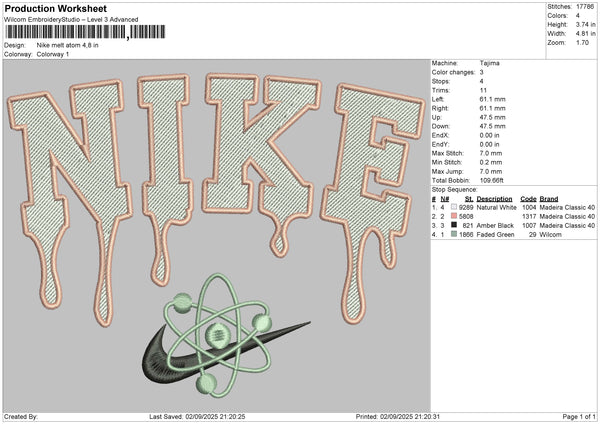Click the Code column header
This screenshot has width=600, height=424.
click(x=529, y=198)
